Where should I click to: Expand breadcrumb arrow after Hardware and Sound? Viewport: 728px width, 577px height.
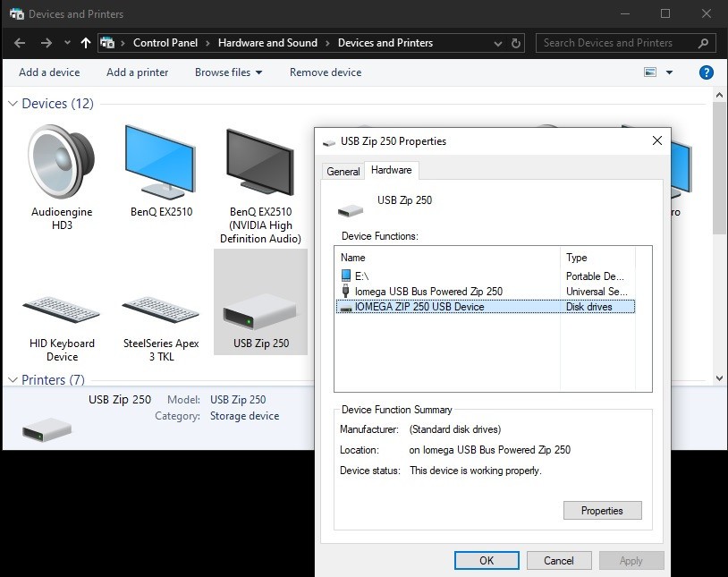[327, 43]
